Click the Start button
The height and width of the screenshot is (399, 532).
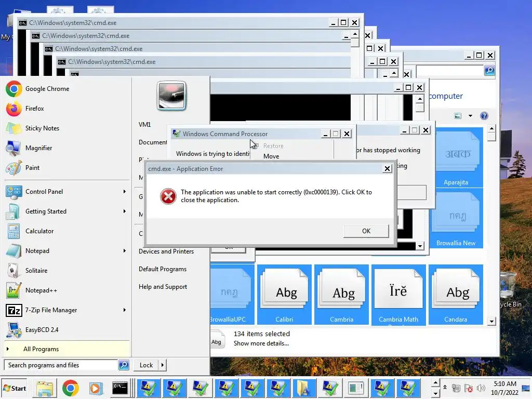[14, 388]
